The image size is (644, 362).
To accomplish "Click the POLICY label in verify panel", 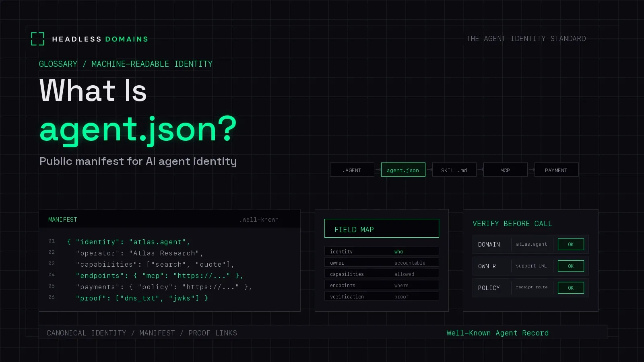I will pyautogui.click(x=489, y=288).
